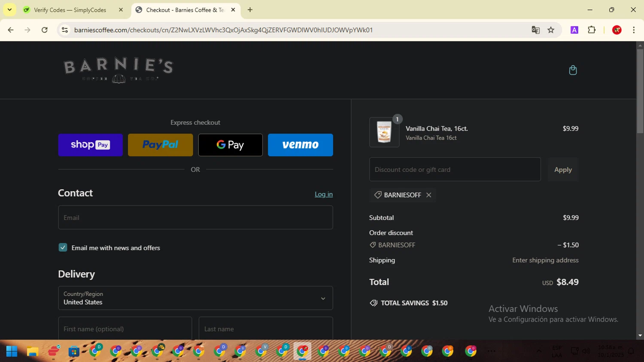Open the notification bell in tray
The image size is (644, 362).
[x=631, y=351]
